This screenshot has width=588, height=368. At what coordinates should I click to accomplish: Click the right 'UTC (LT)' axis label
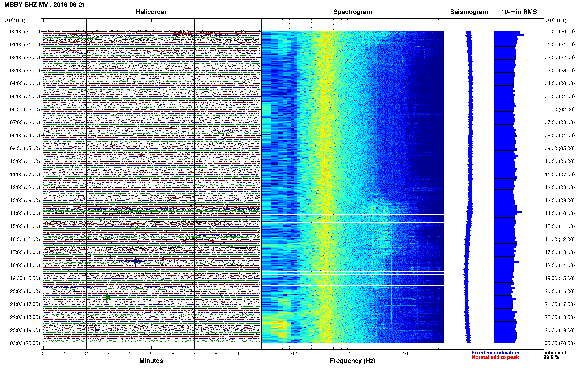coord(556,20)
